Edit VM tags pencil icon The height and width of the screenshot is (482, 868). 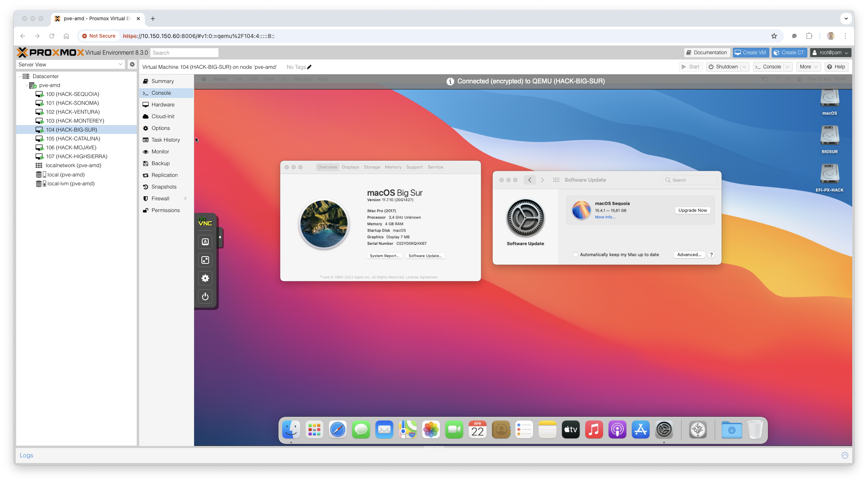click(x=309, y=67)
